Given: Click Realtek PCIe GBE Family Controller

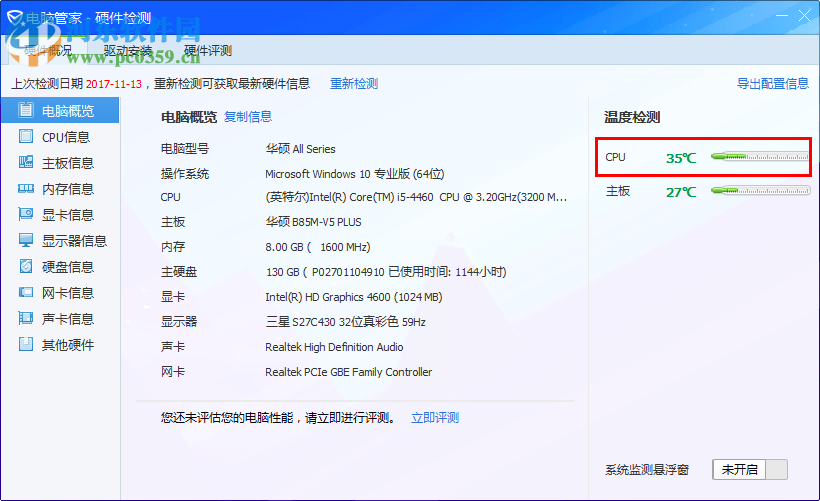Looking at the screenshot, I should (x=349, y=372).
